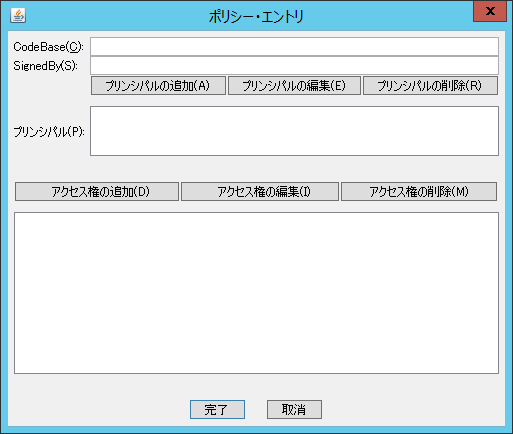
Task: Cancel with the 取消 button
Action: (x=294, y=409)
